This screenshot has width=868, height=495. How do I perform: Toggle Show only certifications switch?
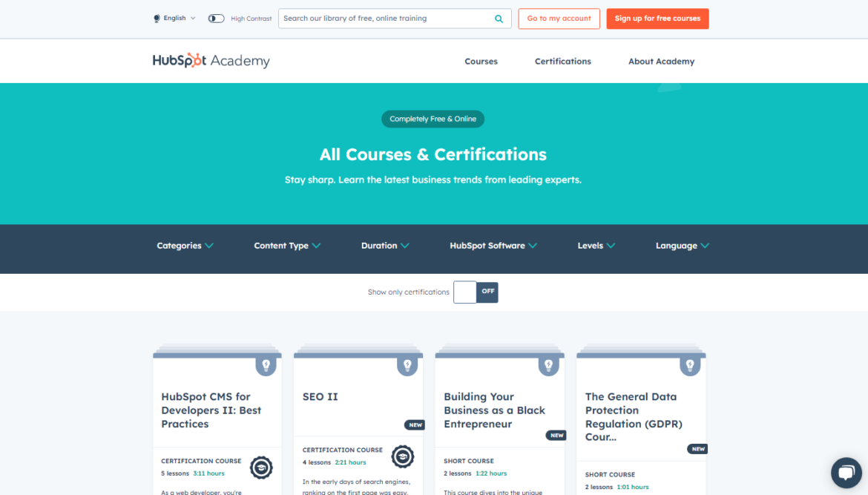tap(476, 292)
